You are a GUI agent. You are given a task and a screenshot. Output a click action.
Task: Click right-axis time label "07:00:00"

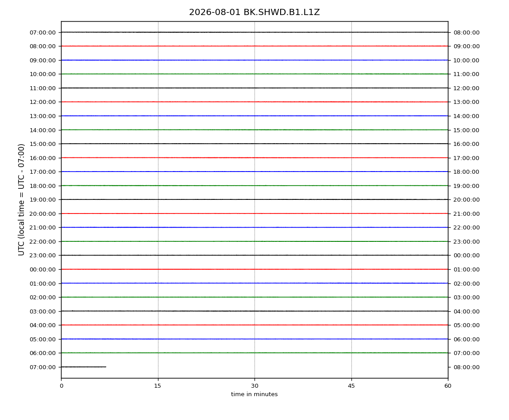tap(467, 353)
